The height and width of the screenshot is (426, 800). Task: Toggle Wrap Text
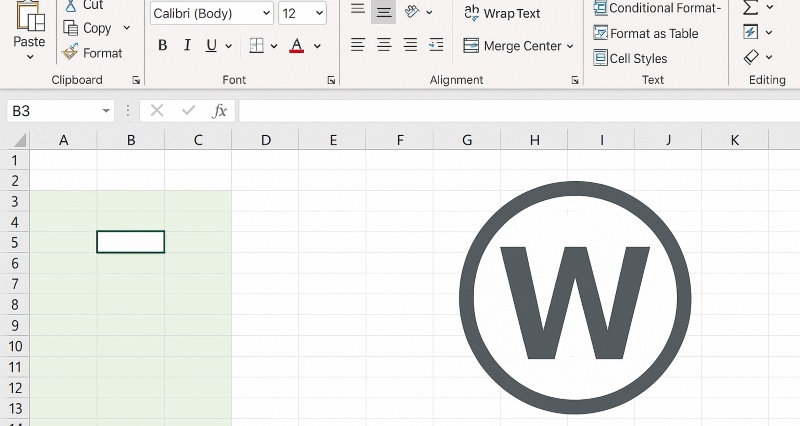tap(502, 13)
